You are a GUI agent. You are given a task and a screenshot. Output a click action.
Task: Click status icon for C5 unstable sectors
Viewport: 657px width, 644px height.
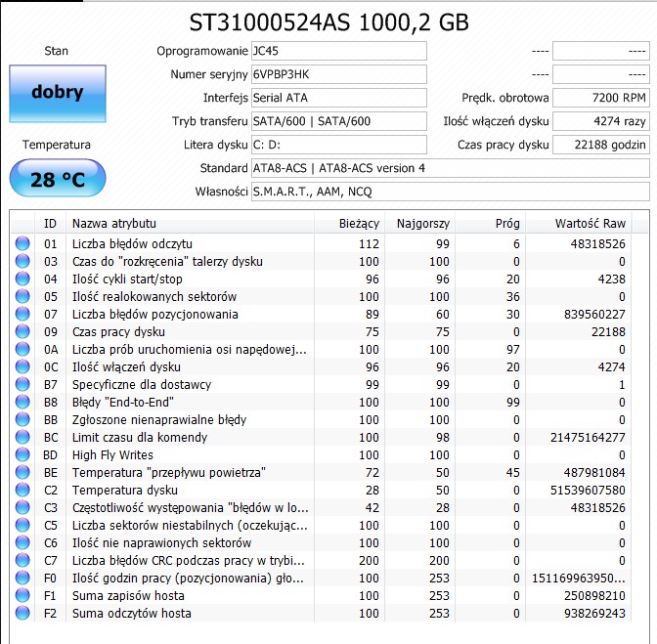22,525
